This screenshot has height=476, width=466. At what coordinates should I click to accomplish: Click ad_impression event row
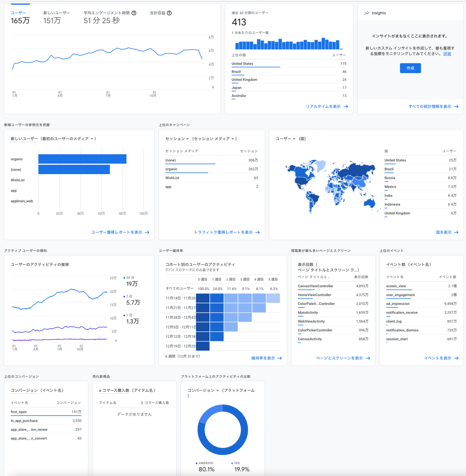click(x=421, y=304)
